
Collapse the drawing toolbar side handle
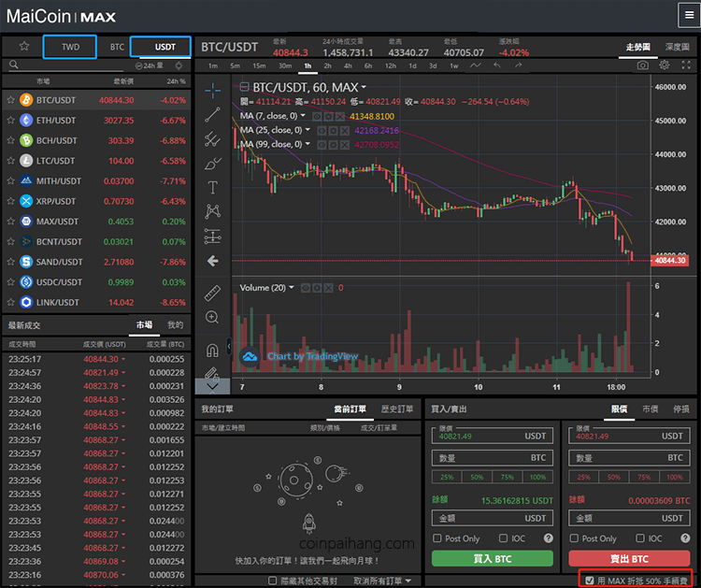pyautogui.click(x=229, y=346)
